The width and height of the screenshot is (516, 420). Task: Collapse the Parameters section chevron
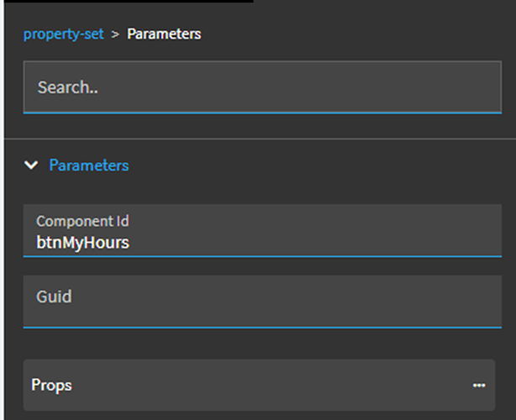(32, 165)
